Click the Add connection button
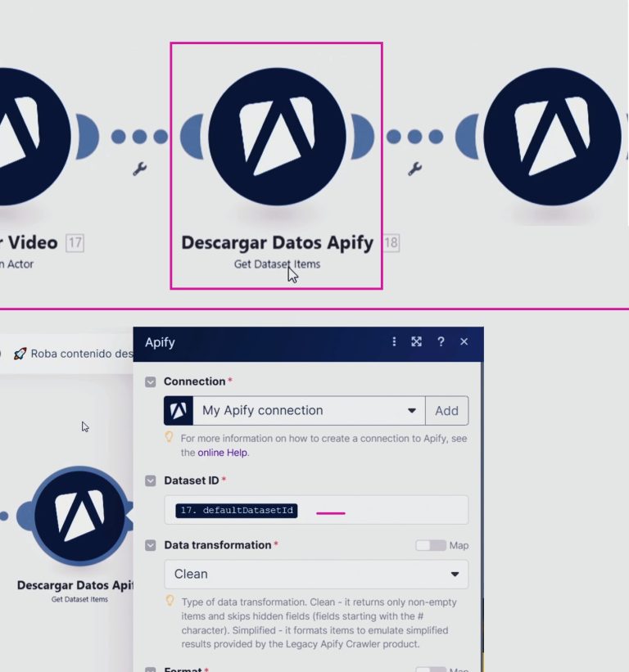Screen dimensions: 629x672 tap(446, 411)
